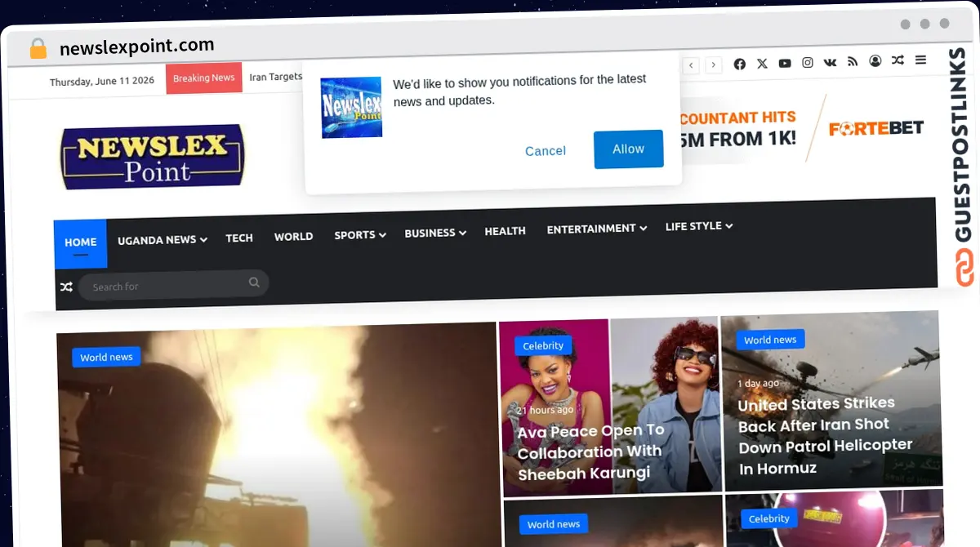Open the VK social icon
This screenshot has height=547, width=980.
tap(830, 62)
